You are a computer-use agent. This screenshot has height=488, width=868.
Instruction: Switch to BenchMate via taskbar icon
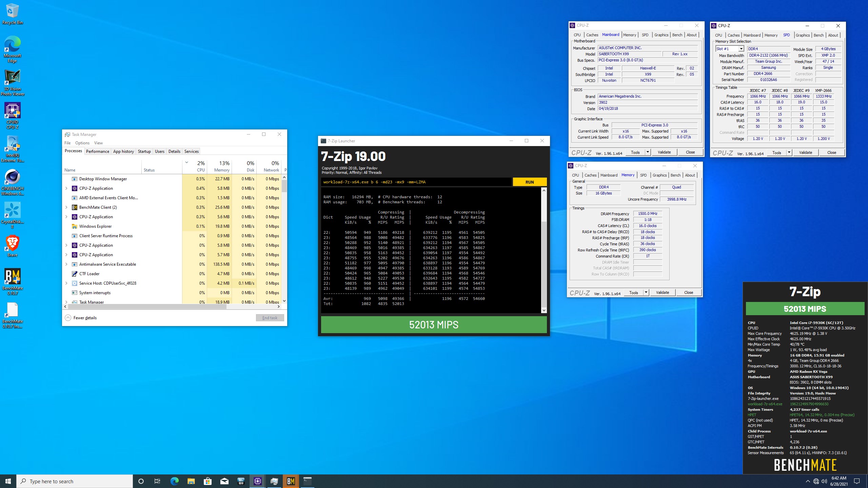(291, 481)
